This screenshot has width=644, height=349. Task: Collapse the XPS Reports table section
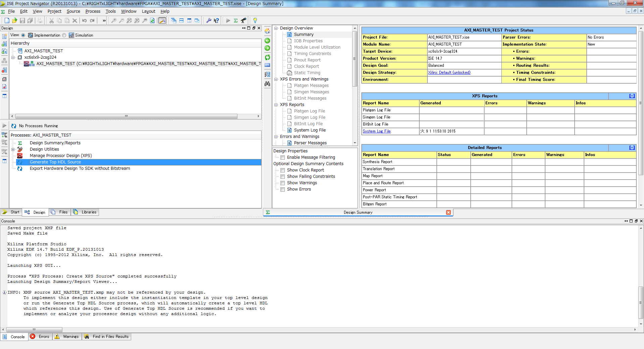[632, 96]
